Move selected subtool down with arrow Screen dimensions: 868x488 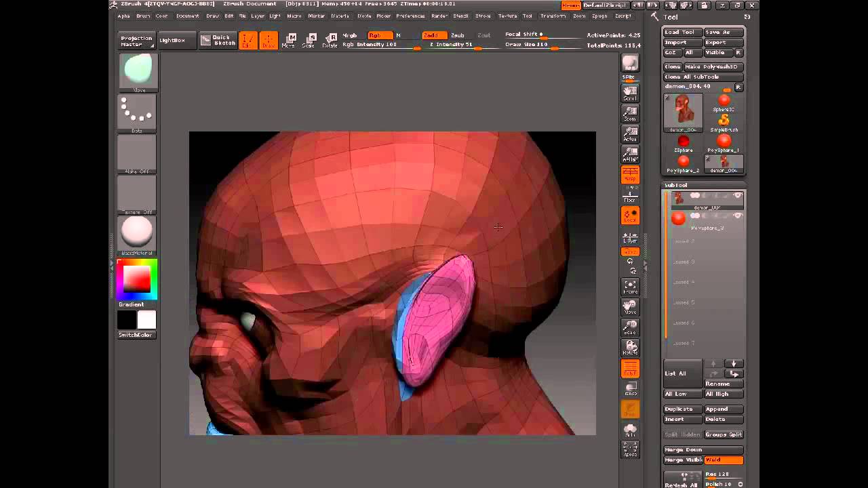click(734, 364)
